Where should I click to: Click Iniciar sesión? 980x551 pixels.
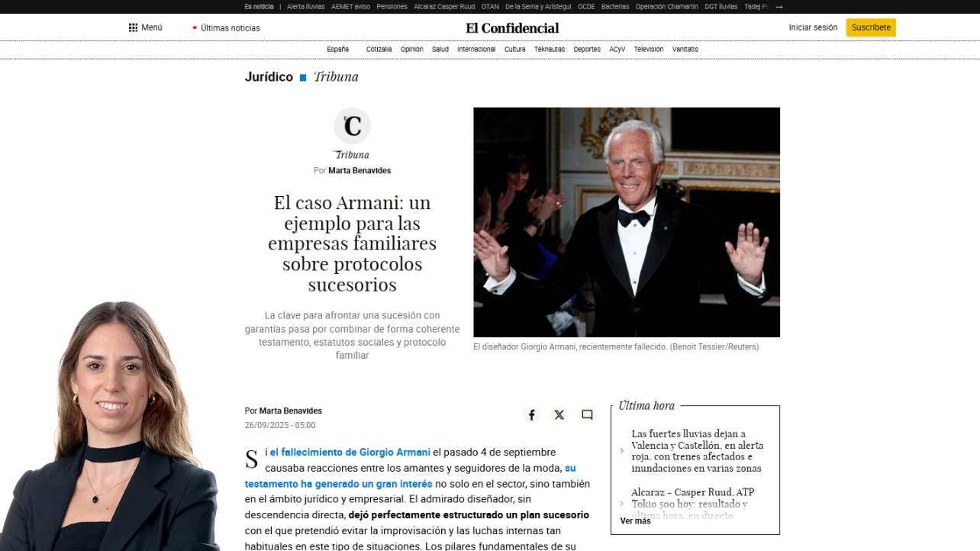812,27
